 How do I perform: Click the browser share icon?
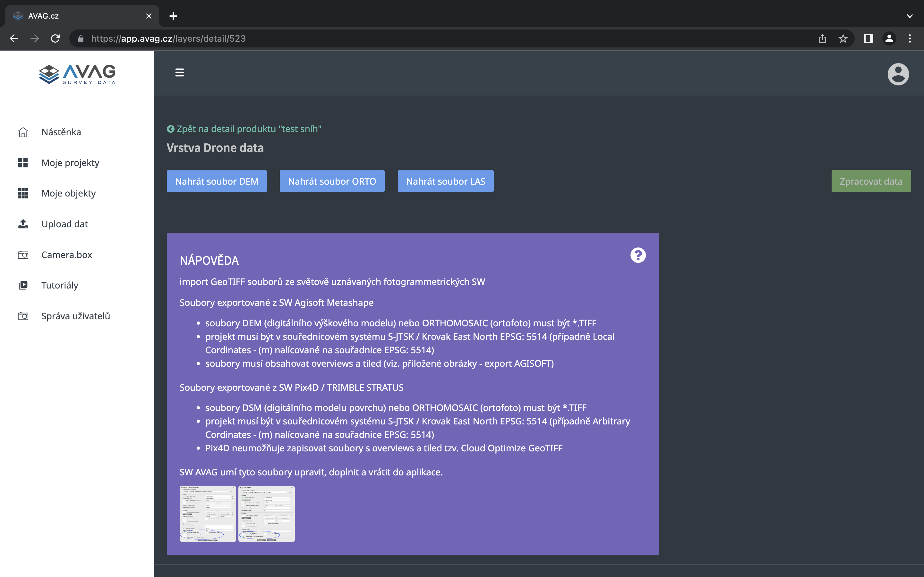(x=822, y=38)
